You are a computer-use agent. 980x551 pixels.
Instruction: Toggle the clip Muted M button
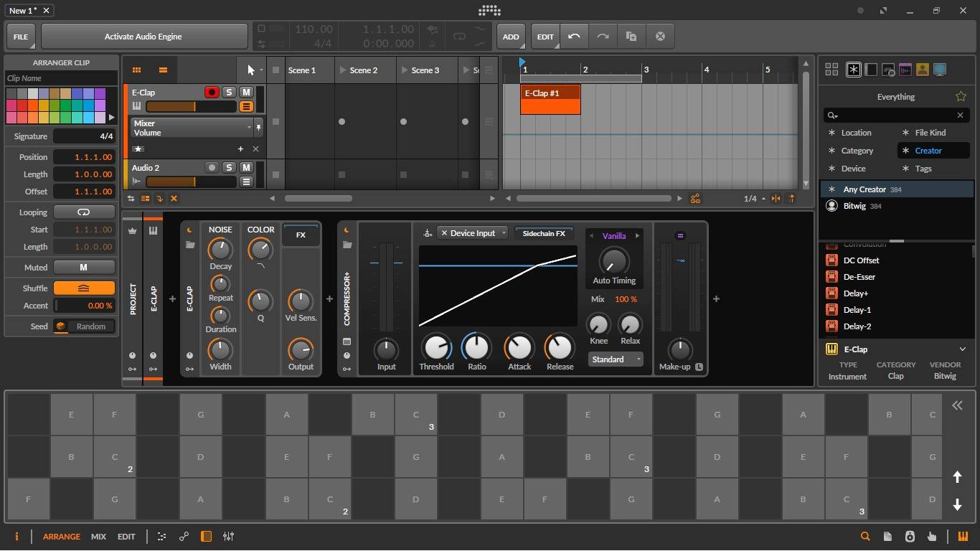click(84, 268)
